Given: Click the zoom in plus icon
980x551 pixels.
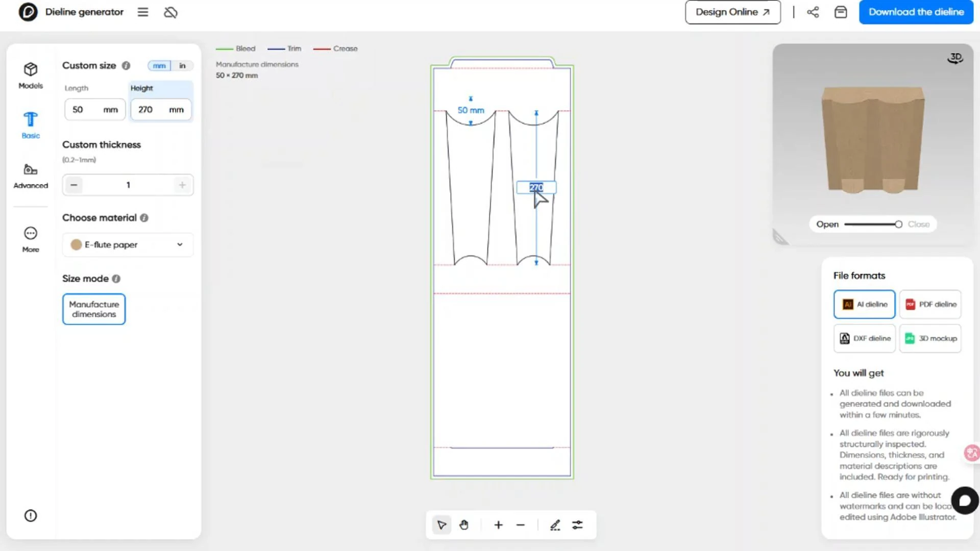Looking at the screenshot, I should tap(498, 525).
